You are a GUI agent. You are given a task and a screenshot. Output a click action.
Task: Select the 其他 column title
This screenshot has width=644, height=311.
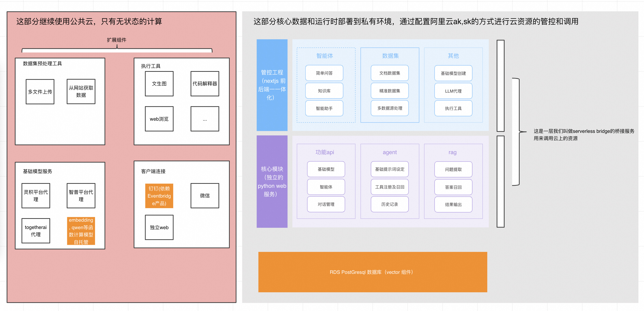tap(453, 56)
